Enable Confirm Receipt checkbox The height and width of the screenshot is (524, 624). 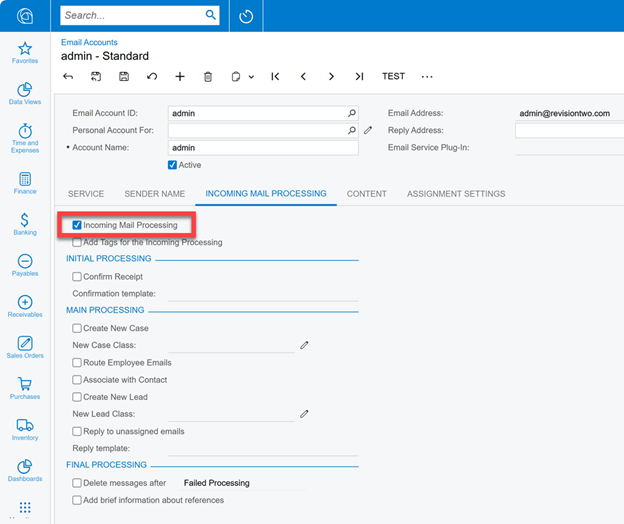[77, 276]
